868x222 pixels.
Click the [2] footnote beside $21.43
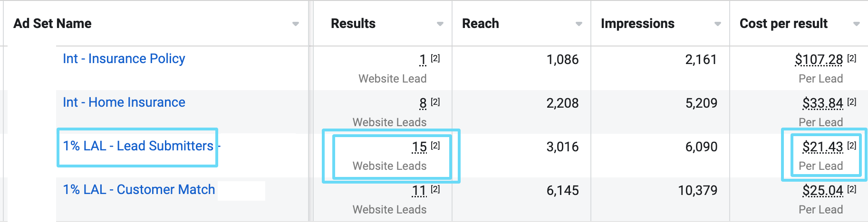coord(852,146)
